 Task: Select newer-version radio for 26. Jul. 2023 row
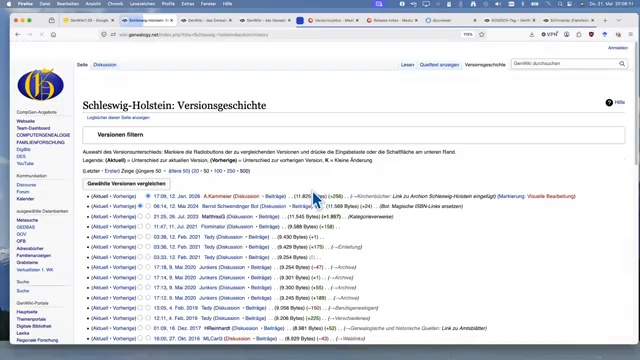click(148, 216)
